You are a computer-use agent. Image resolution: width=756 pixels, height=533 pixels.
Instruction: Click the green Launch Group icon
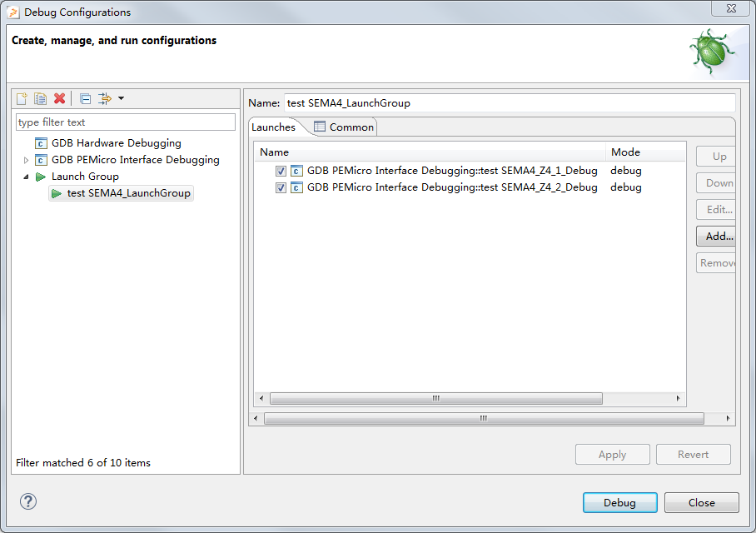41,177
